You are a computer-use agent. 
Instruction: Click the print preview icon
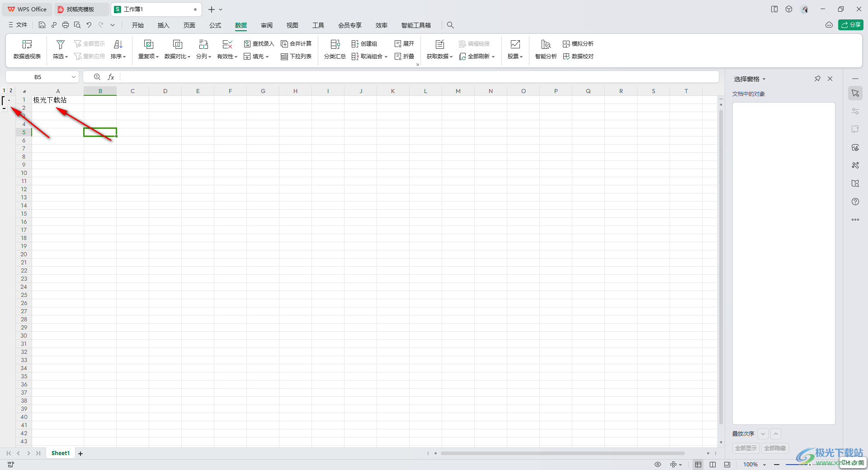[77, 25]
